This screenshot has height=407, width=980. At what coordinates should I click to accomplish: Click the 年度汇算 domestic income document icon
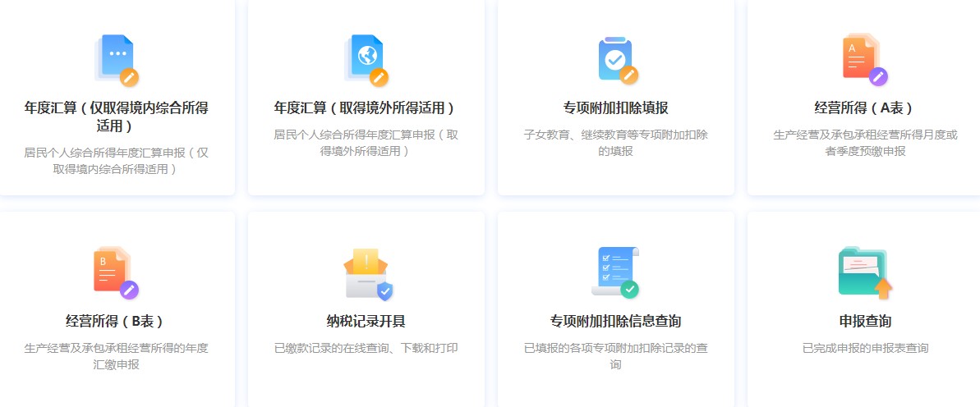click(117, 60)
